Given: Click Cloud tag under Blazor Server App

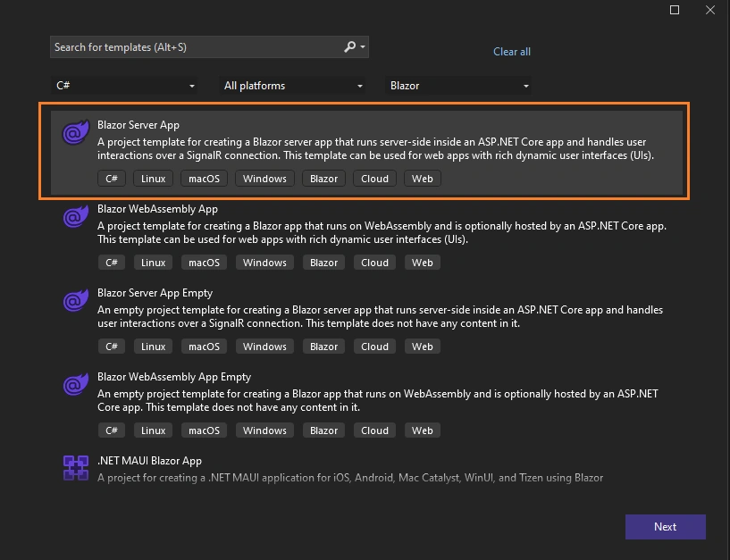Looking at the screenshot, I should tap(374, 179).
